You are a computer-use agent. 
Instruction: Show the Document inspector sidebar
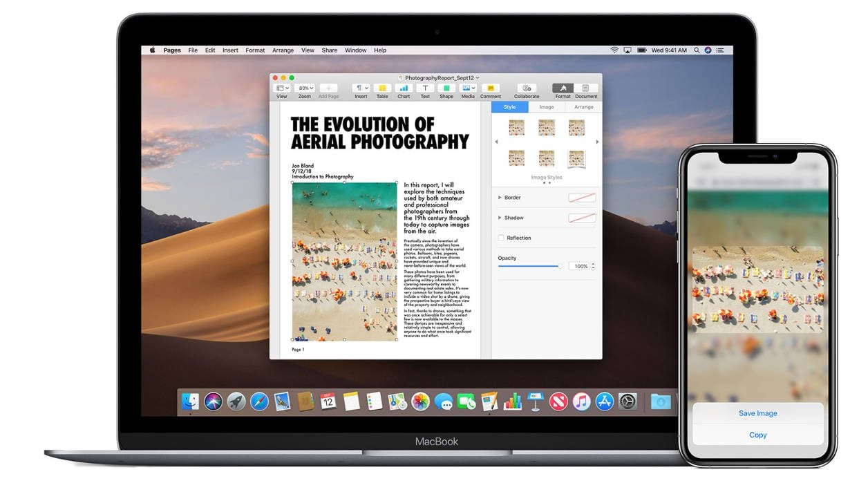tap(586, 88)
